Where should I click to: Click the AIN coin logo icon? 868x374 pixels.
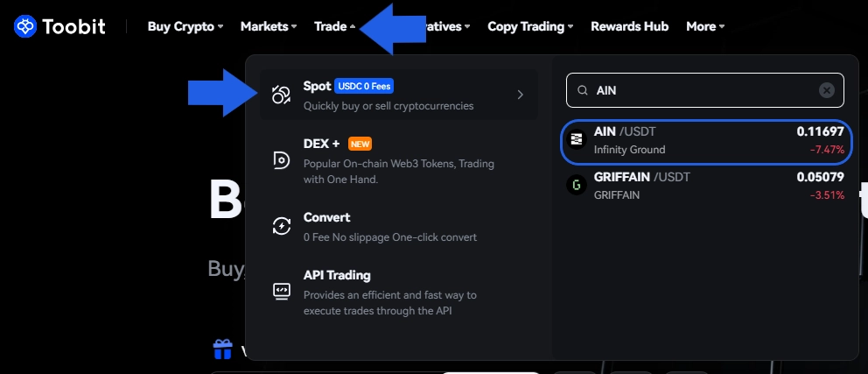pos(577,139)
